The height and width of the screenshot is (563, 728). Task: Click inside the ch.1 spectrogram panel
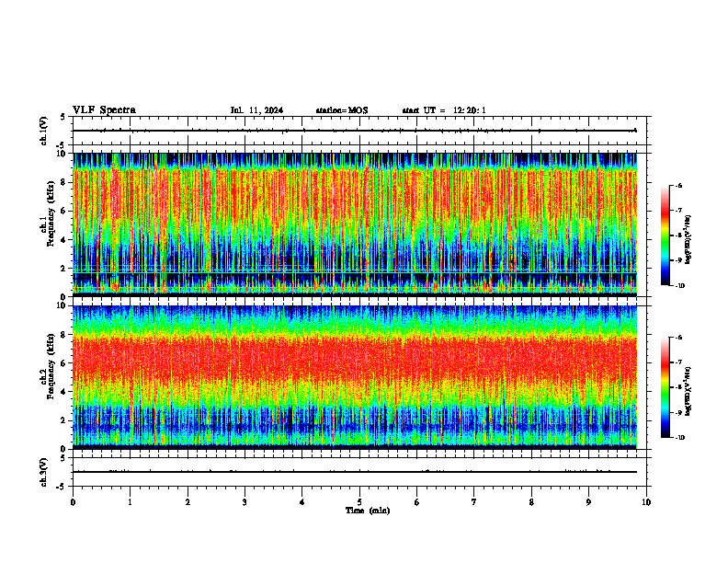click(355, 224)
